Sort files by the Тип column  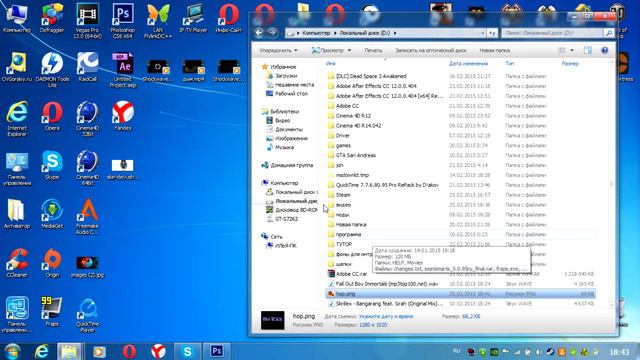coord(509,64)
